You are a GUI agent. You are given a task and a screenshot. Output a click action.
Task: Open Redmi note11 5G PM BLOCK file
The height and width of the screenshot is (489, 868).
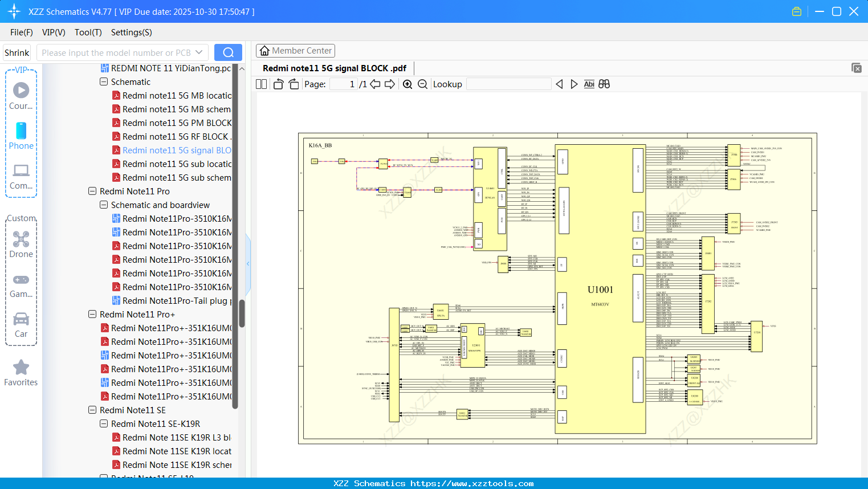point(177,123)
